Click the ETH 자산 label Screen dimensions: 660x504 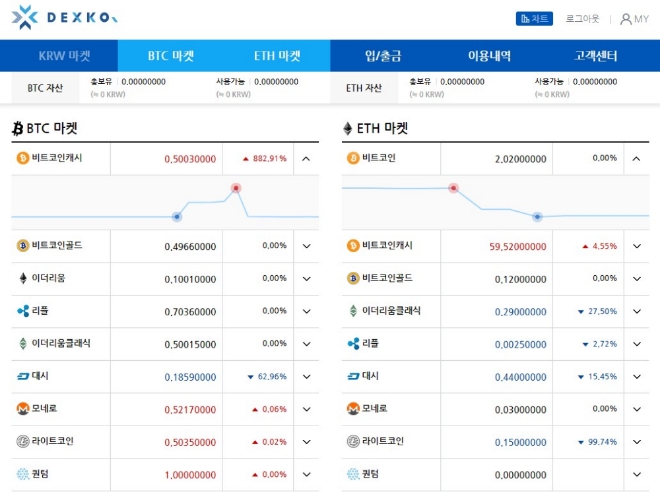(364, 88)
